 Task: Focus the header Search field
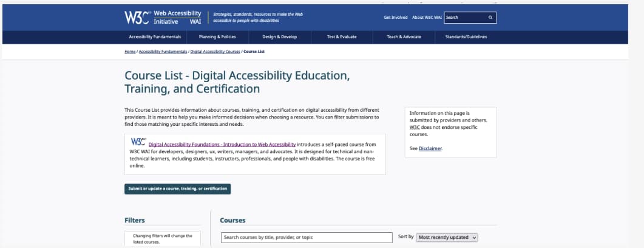(466, 18)
